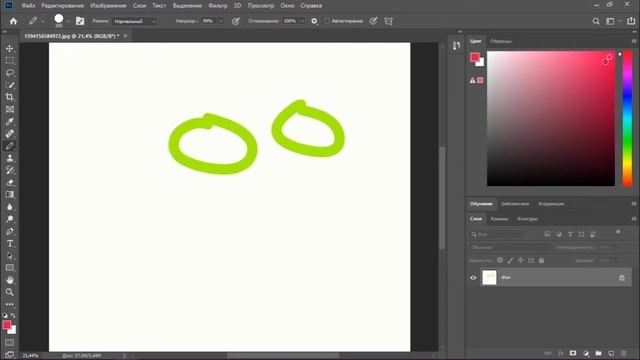Select the Pen tool
The image size is (640, 360).
click(10, 231)
